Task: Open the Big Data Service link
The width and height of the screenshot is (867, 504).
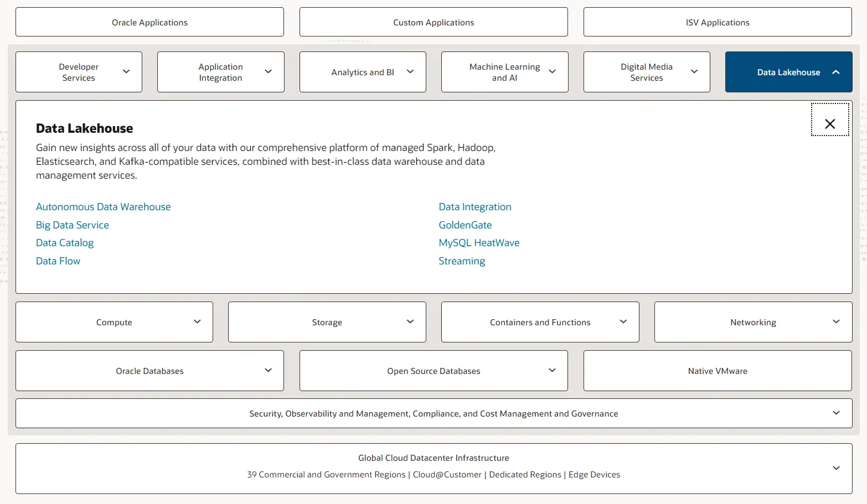Action: (x=73, y=225)
